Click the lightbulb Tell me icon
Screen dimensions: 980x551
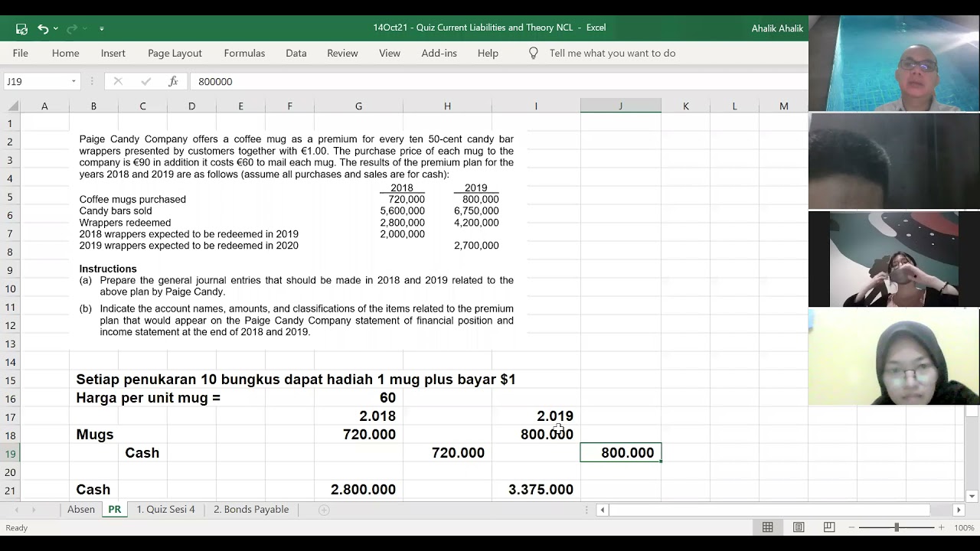[534, 53]
